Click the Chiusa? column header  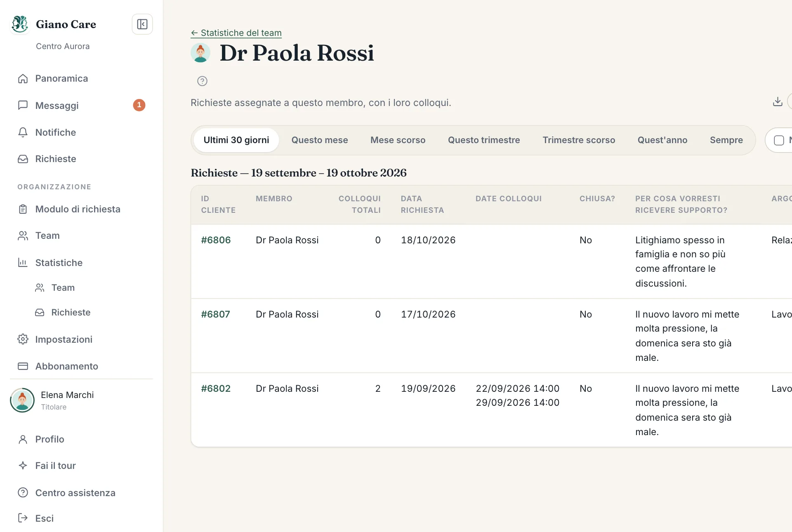597,199
